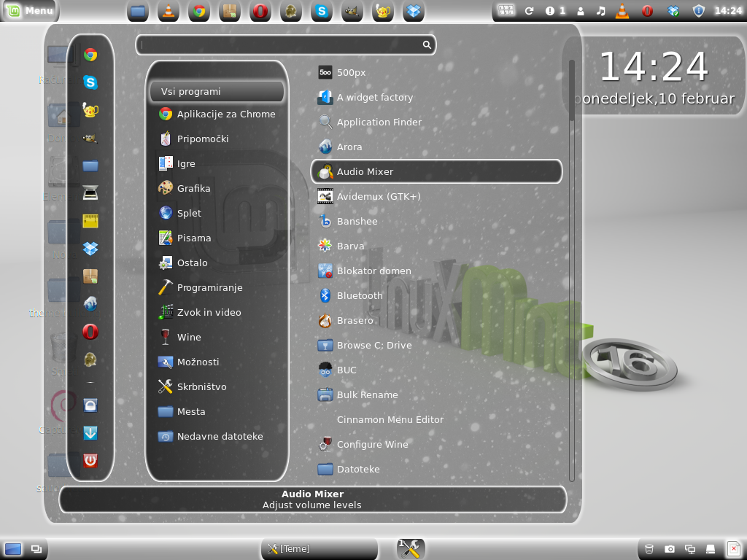Open Datoteke file manager entry
747x560 pixels.
click(436, 469)
